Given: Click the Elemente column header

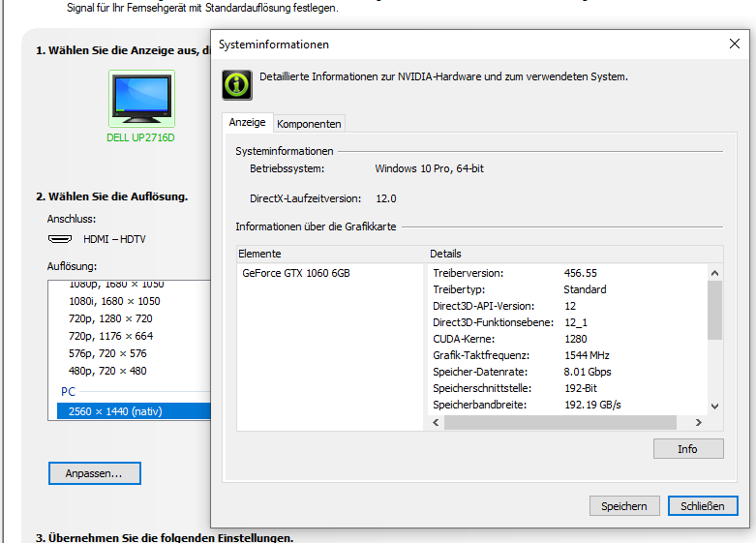Looking at the screenshot, I should [332, 254].
